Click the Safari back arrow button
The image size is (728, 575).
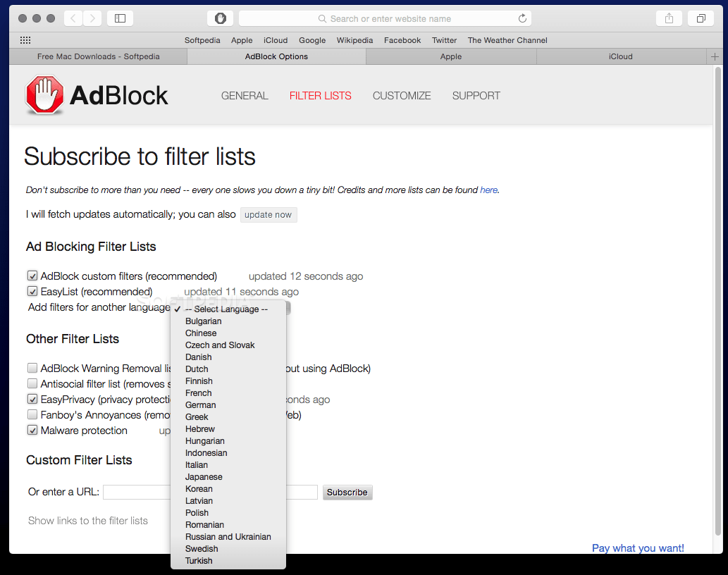(x=73, y=18)
